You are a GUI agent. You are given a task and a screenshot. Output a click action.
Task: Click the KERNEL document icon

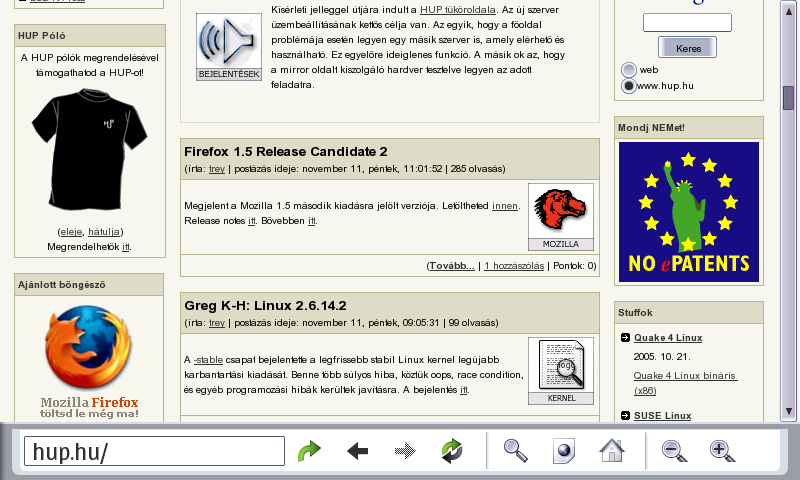(x=561, y=371)
